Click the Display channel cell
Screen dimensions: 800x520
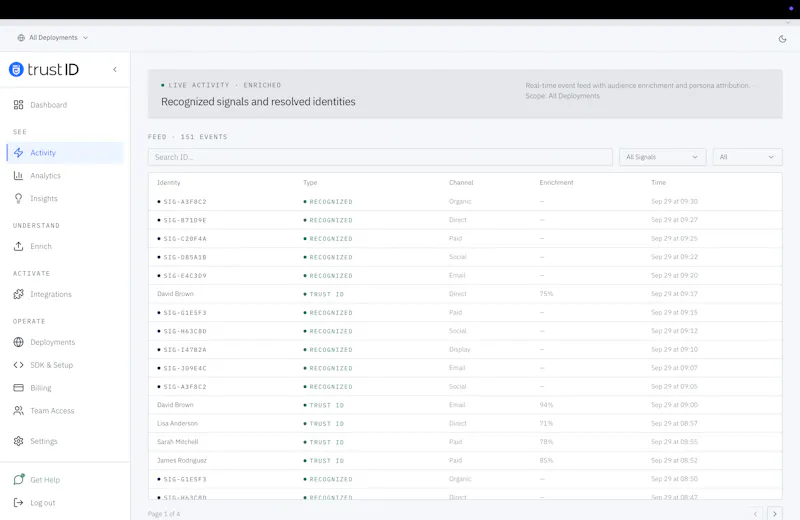460,350
